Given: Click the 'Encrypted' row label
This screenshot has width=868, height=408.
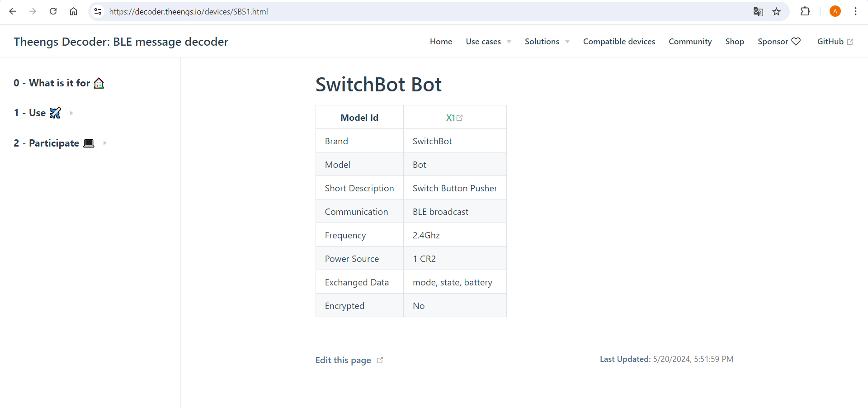Looking at the screenshot, I should (x=344, y=306).
